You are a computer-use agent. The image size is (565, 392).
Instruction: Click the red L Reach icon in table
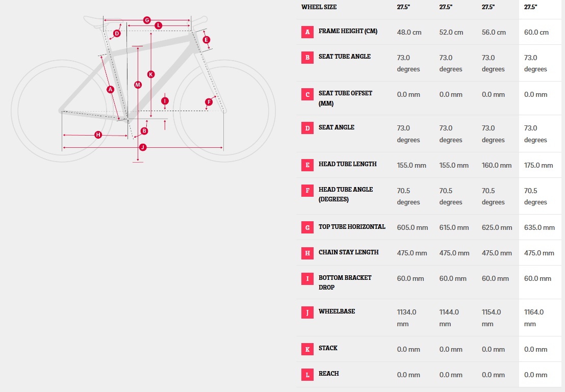tap(307, 375)
